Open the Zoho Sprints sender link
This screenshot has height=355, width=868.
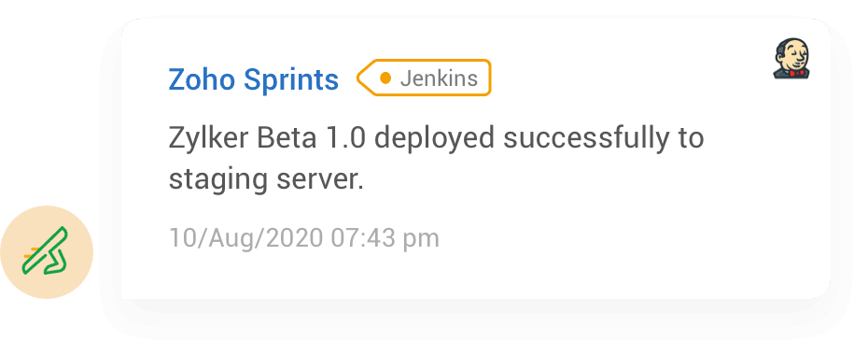254,79
